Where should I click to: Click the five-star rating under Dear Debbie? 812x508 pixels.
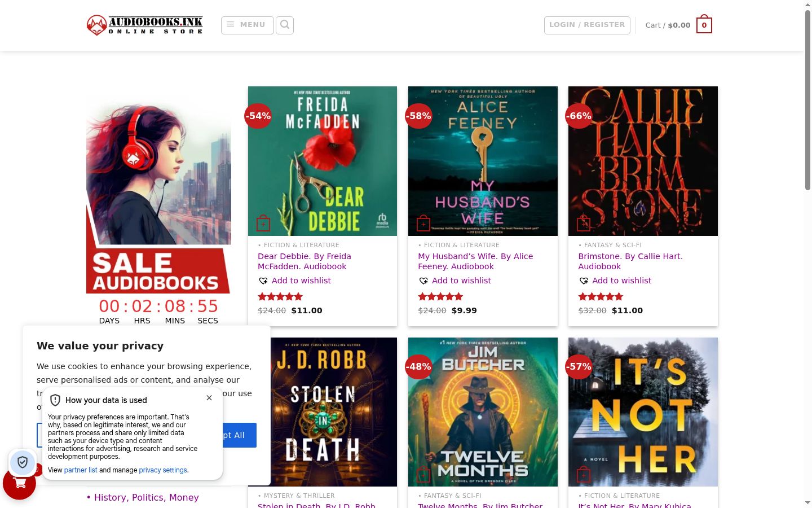click(x=280, y=296)
